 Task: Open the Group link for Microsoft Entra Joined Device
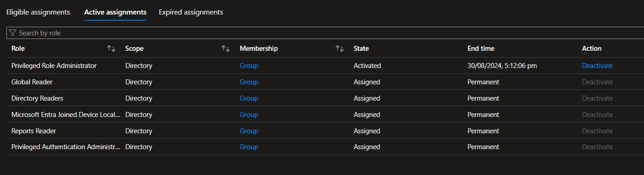pos(249,115)
